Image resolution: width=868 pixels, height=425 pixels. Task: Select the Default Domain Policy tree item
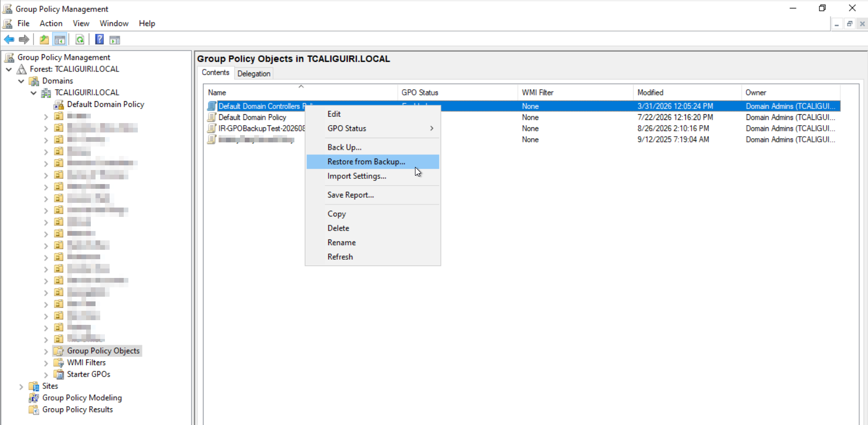point(105,104)
